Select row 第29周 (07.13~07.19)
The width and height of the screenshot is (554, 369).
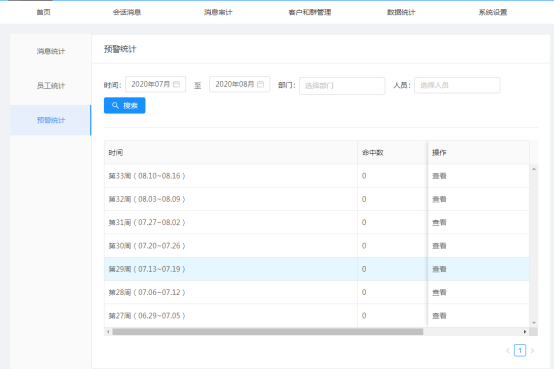[317, 269]
